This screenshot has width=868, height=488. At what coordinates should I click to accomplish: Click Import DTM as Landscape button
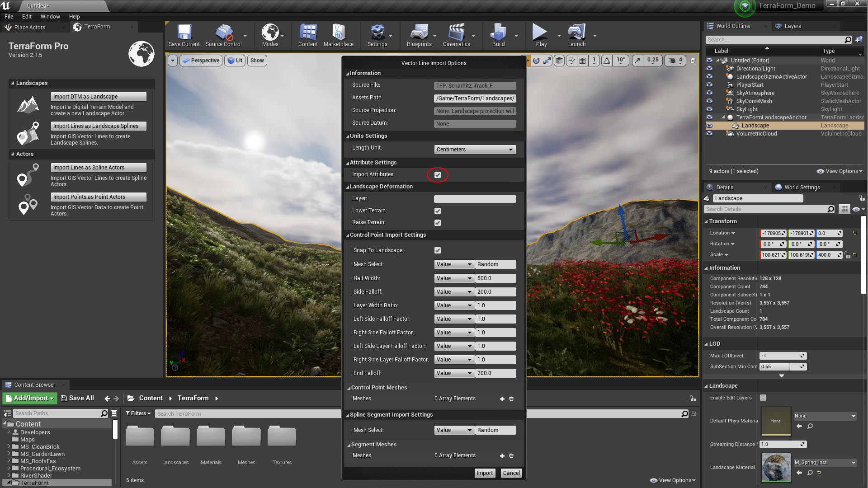click(x=99, y=97)
